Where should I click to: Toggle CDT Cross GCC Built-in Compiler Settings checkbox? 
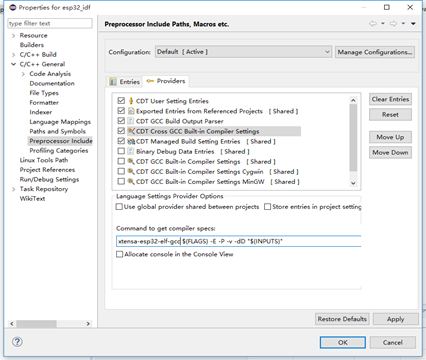(x=121, y=131)
